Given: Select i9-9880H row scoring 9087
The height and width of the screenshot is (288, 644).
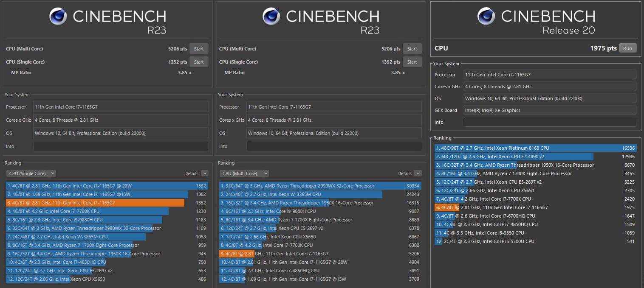Looking at the screenshot, I should click(x=320, y=211).
